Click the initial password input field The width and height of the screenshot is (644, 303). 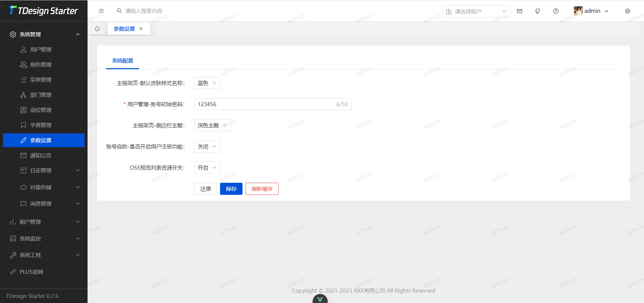coord(265,104)
